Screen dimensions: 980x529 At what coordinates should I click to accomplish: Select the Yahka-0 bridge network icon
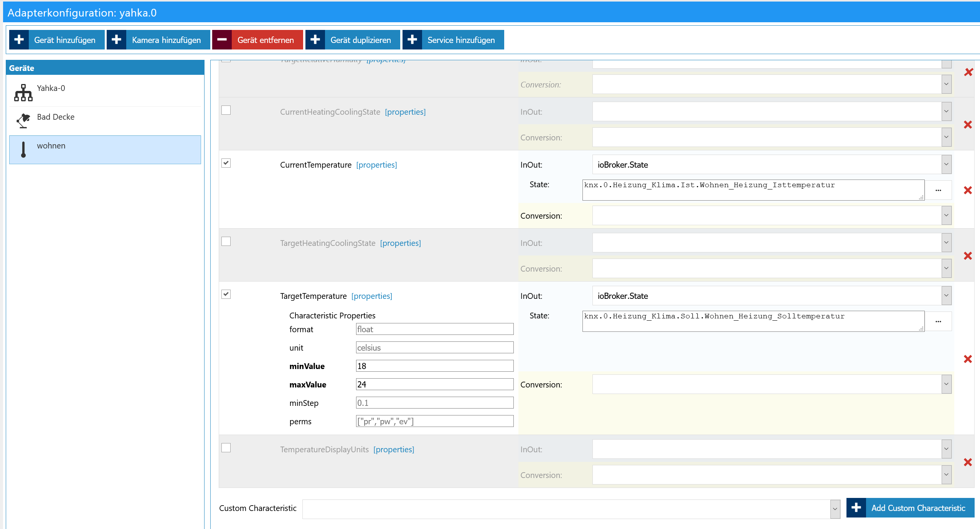23,92
